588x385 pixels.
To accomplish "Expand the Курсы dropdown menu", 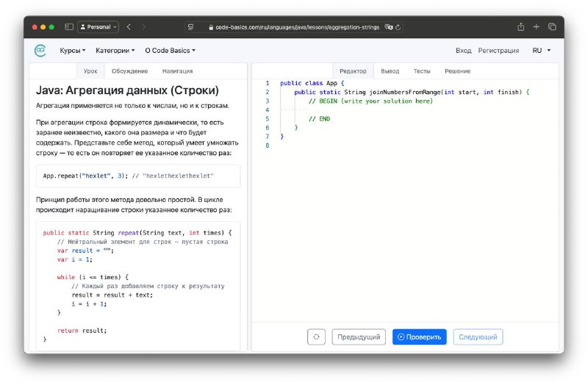I will coord(73,50).
